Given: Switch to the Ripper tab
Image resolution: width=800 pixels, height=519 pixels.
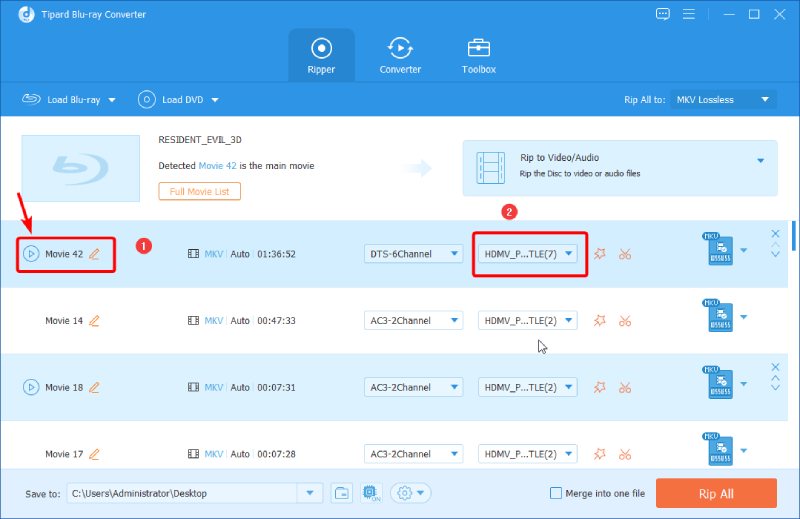Looking at the screenshot, I should click(x=321, y=56).
